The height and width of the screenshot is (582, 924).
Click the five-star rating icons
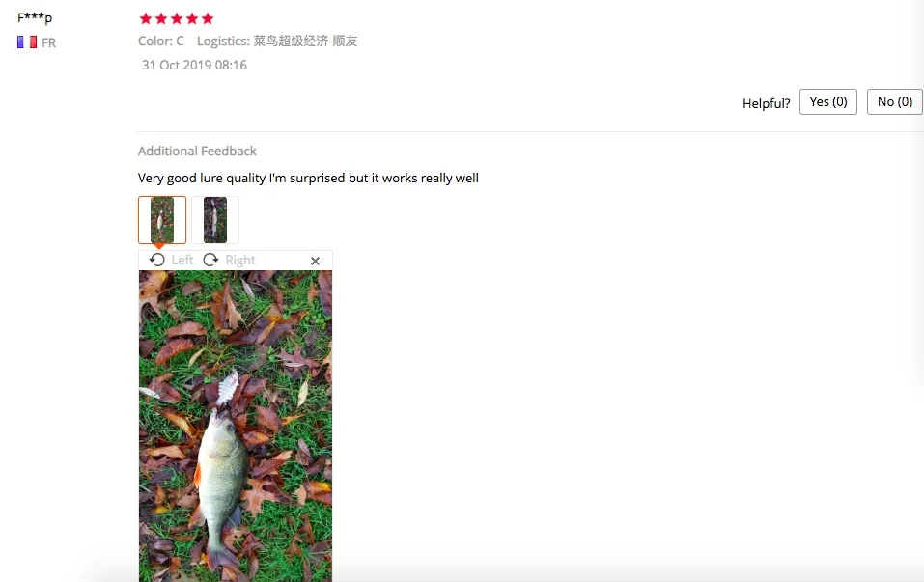coord(176,19)
